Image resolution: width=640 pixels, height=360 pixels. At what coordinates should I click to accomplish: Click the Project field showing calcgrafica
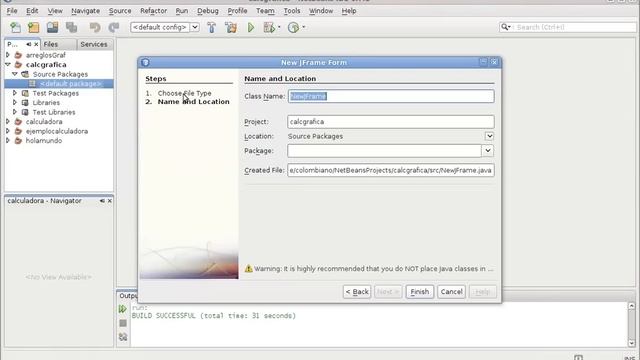click(391, 122)
